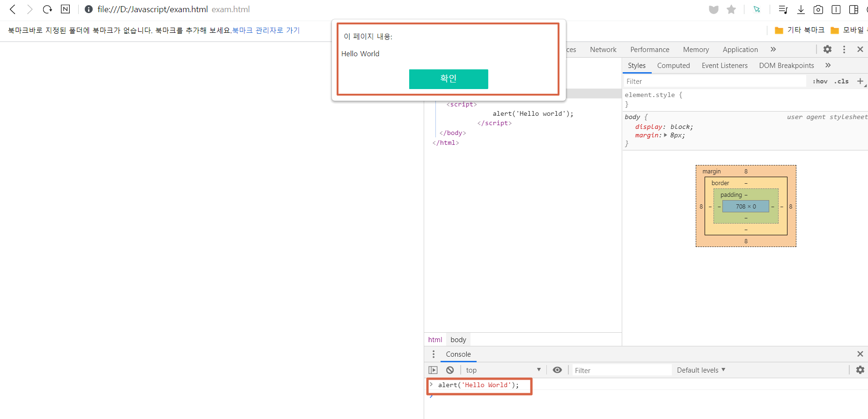868x419 pixels.
Task: Show more DevTools tabs chevron
Action: [x=773, y=49]
